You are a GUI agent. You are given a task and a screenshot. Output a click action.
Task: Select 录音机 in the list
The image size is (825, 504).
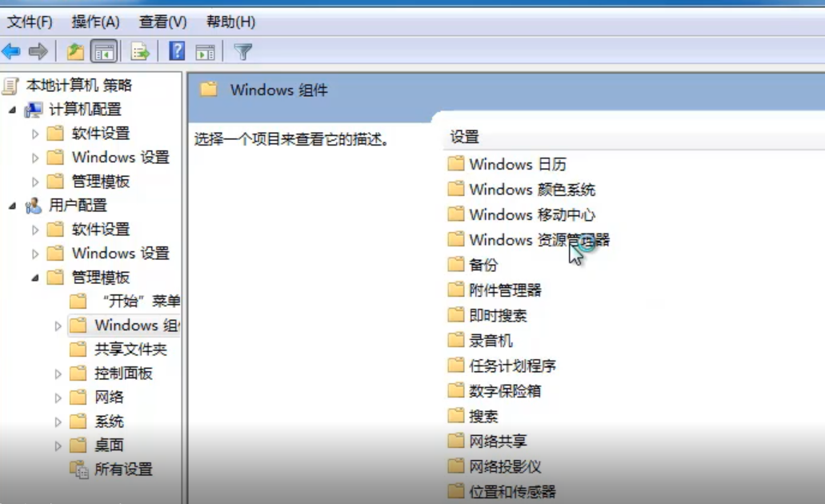pyautogui.click(x=491, y=340)
